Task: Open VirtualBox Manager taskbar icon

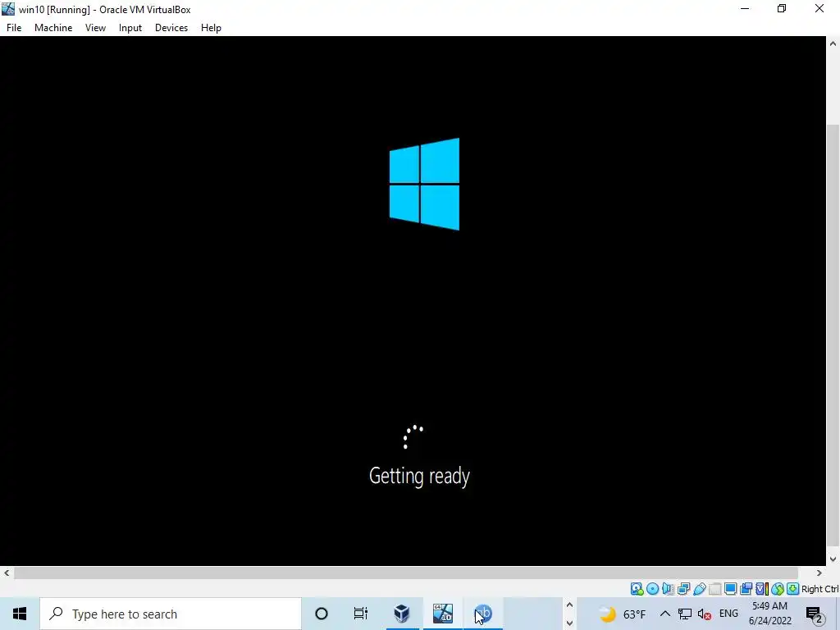Action: pos(402,614)
